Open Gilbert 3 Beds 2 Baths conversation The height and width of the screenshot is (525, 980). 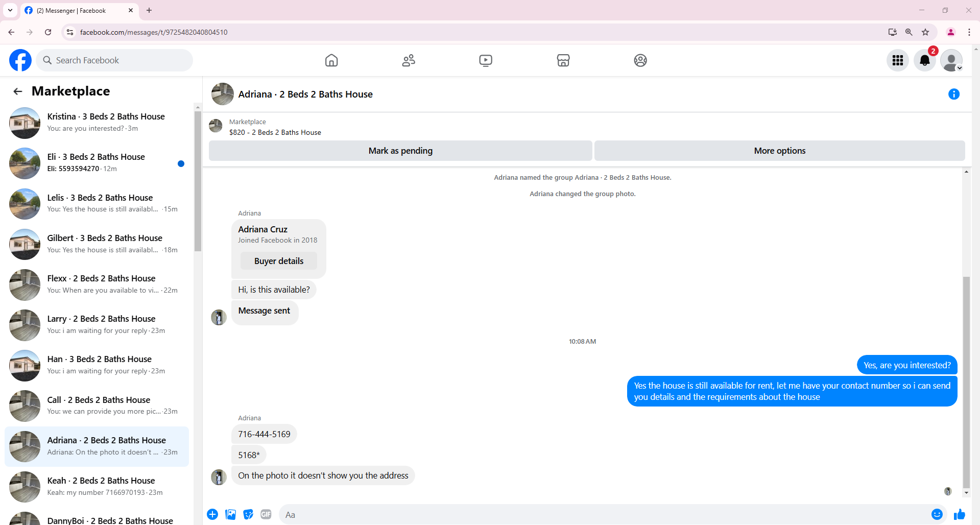[97, 244]
